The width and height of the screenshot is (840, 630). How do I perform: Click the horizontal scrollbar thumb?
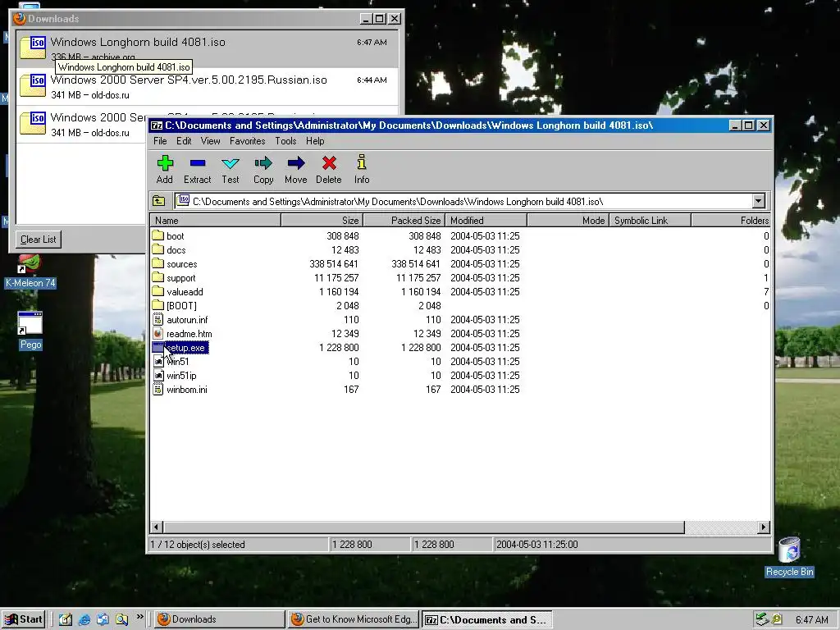pos(424,527)
